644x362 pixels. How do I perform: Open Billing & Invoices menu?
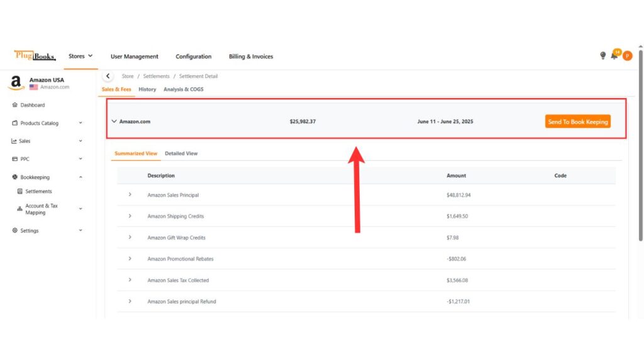[x=251, y=57]
